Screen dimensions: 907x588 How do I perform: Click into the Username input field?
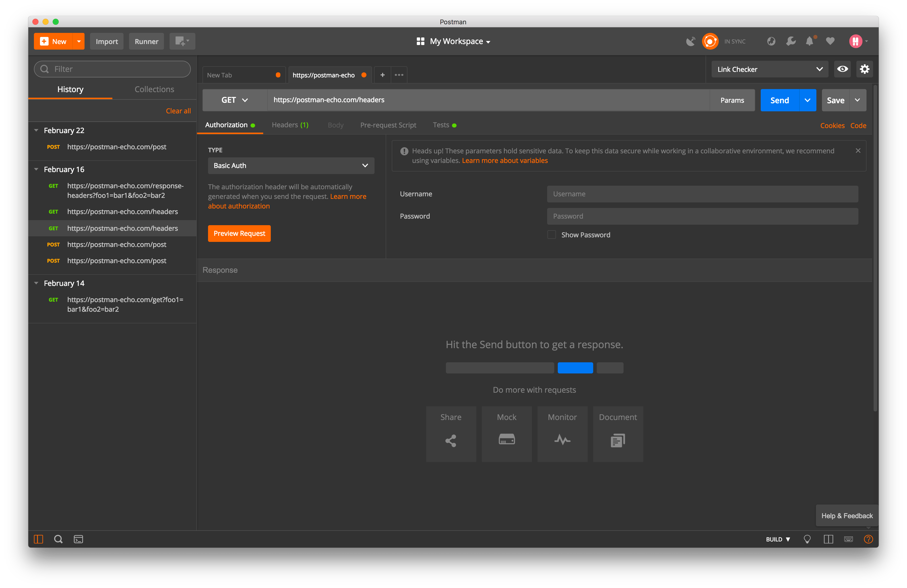tap(702, 194)
